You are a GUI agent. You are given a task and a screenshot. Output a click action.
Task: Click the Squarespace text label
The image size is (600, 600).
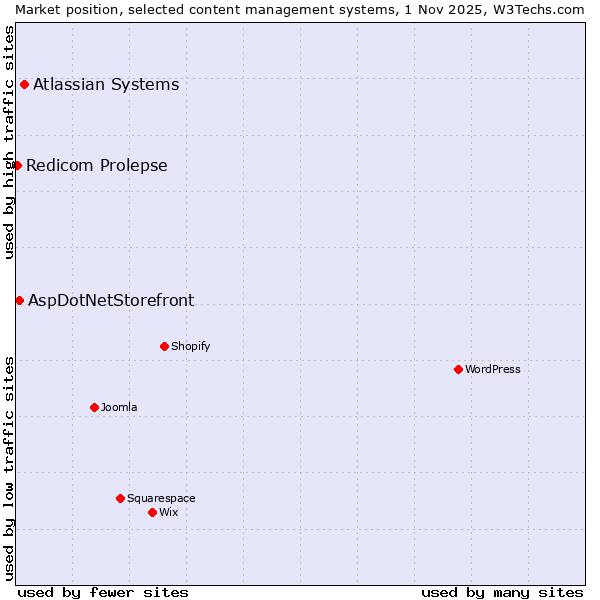tap(161, 498)
